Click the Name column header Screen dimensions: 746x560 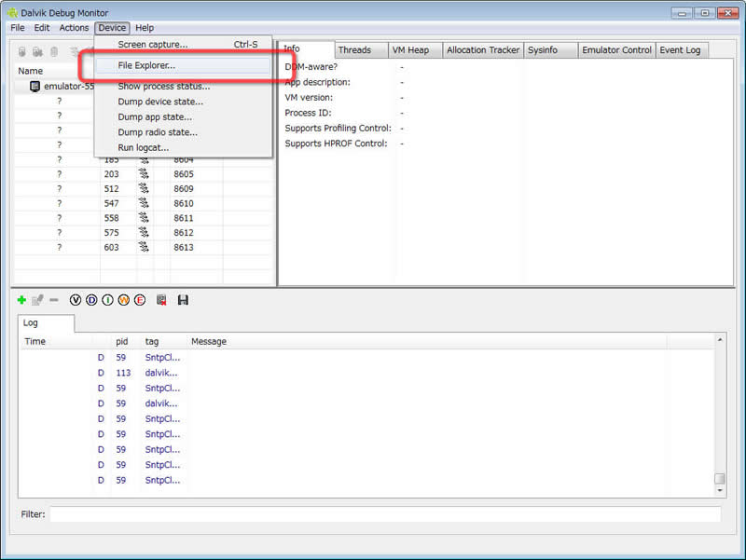tap(31, 71)
